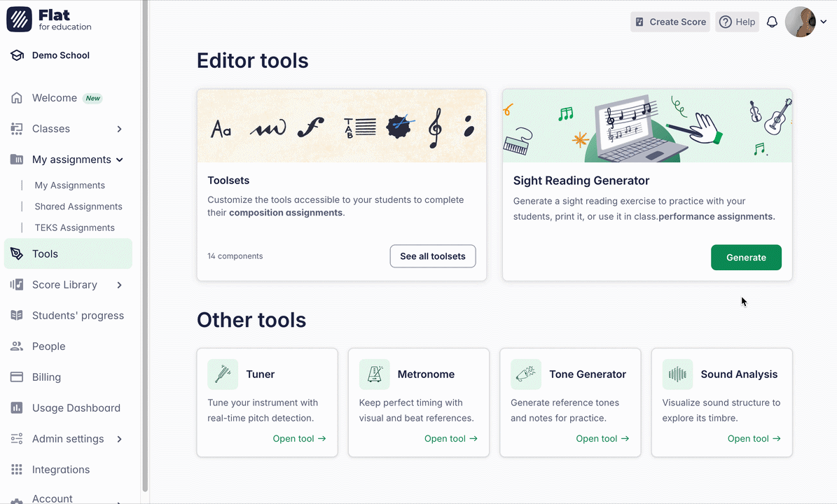Expand the Score Library chevron

[x=119, y=285]
